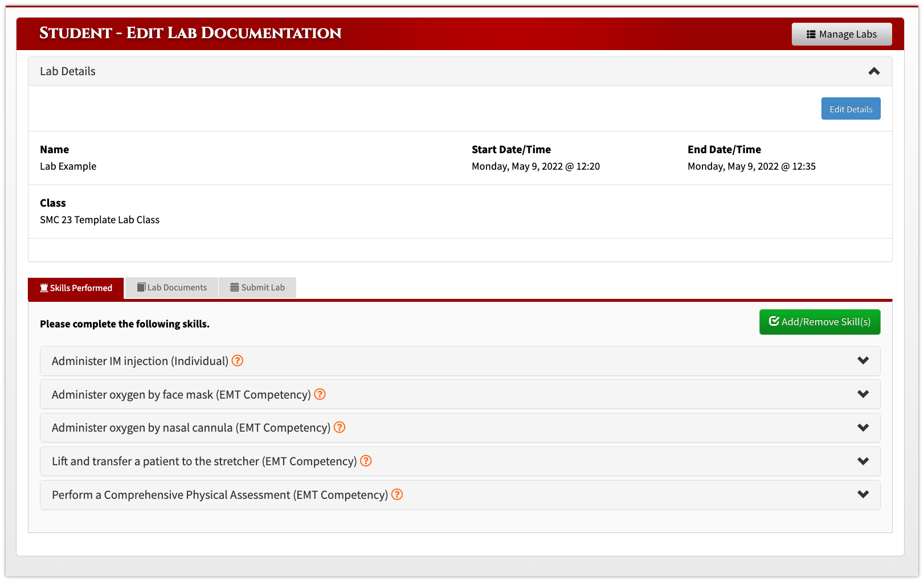The height and width of the screenshot is (582, 924).
Task: Open help for Administer oxygen by nasal cannula
Action: (x=340, y=427)
